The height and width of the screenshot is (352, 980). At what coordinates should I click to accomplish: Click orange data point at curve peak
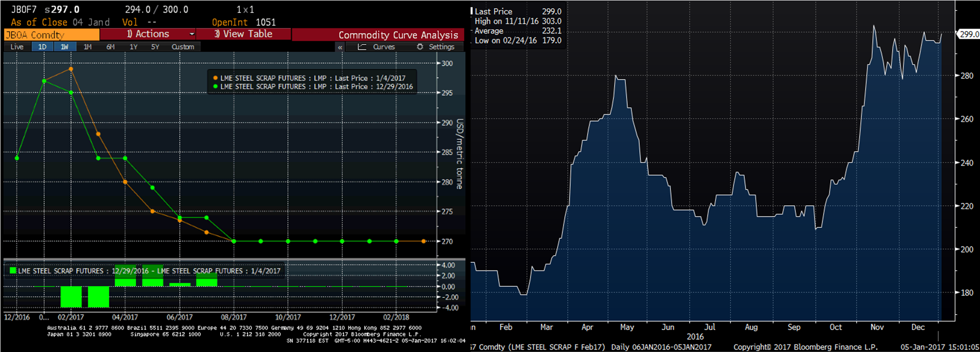[x=71, y=69]
